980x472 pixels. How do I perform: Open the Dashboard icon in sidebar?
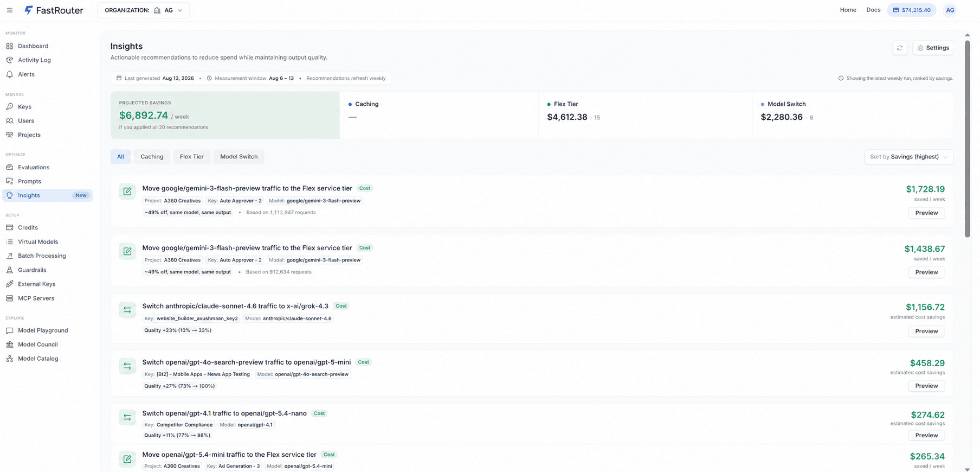10,46
